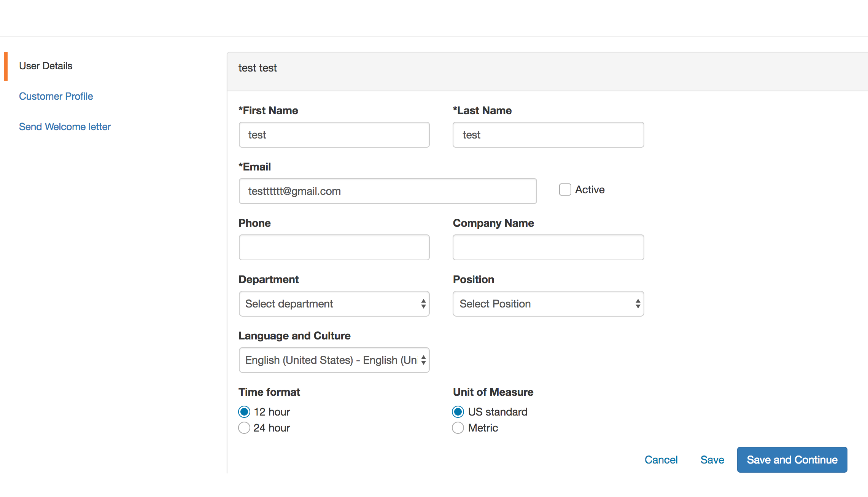Select the User Details section

point(46,65)
